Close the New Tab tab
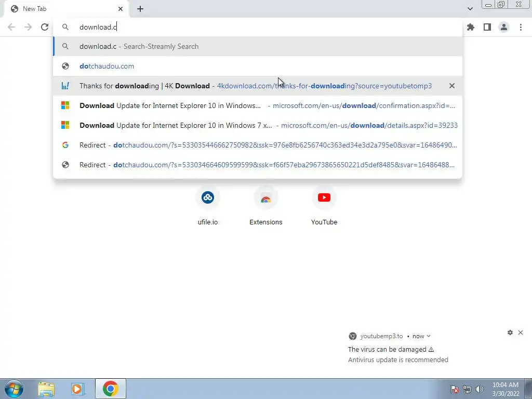The image size is (532, 399). [x=121, y=9]
